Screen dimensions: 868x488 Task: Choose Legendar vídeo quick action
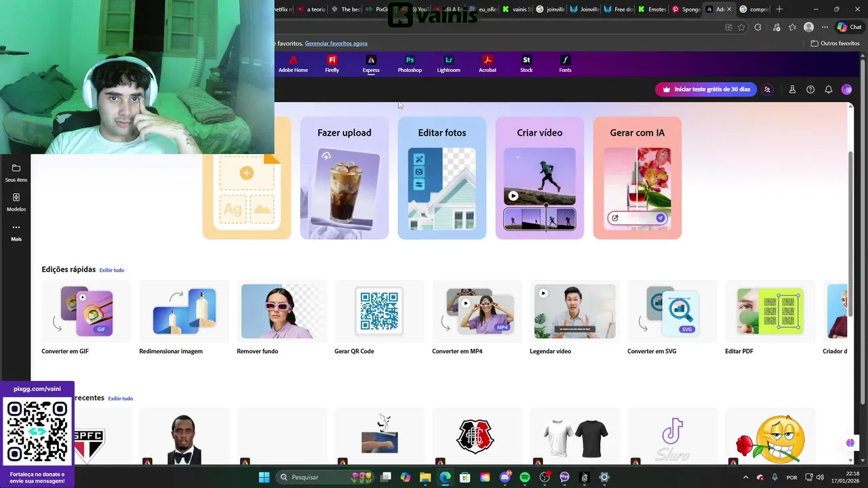tap(575, 319)
